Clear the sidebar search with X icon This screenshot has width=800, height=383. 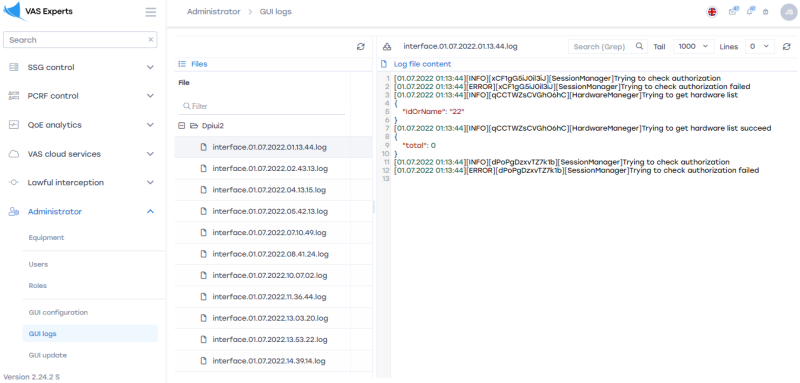coord(151,40)
